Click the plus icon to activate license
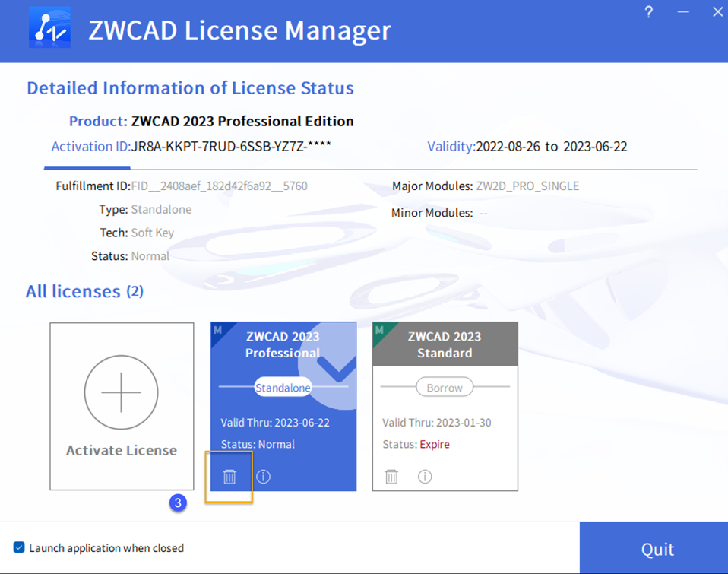This screenshot has height=574, width=728. point(121,392)
